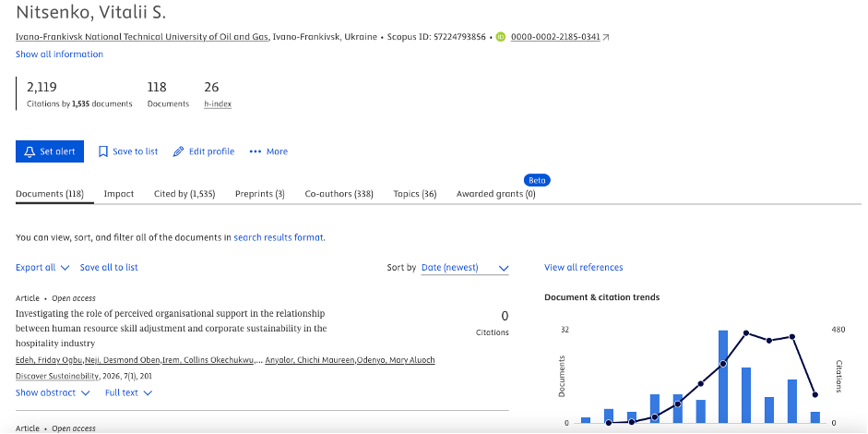The image size is (868, 434).
Task: Open the Co-authors (338) tab
Action: (339, 194)
